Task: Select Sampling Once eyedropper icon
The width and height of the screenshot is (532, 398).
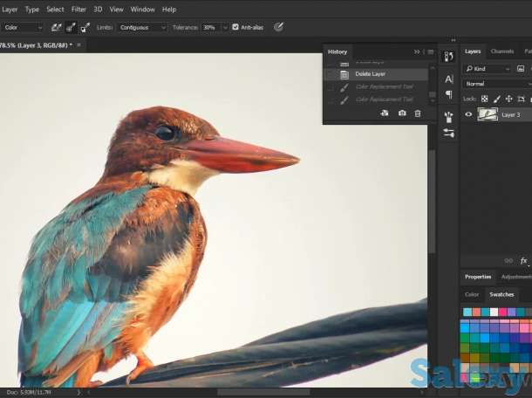Action: [x=71, y=28]
